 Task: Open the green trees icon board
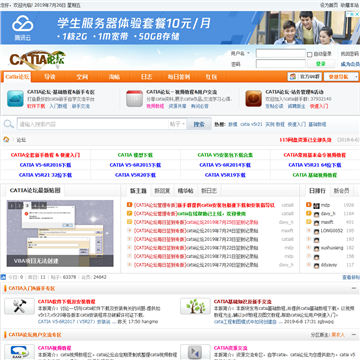click(x=195, y=306)
